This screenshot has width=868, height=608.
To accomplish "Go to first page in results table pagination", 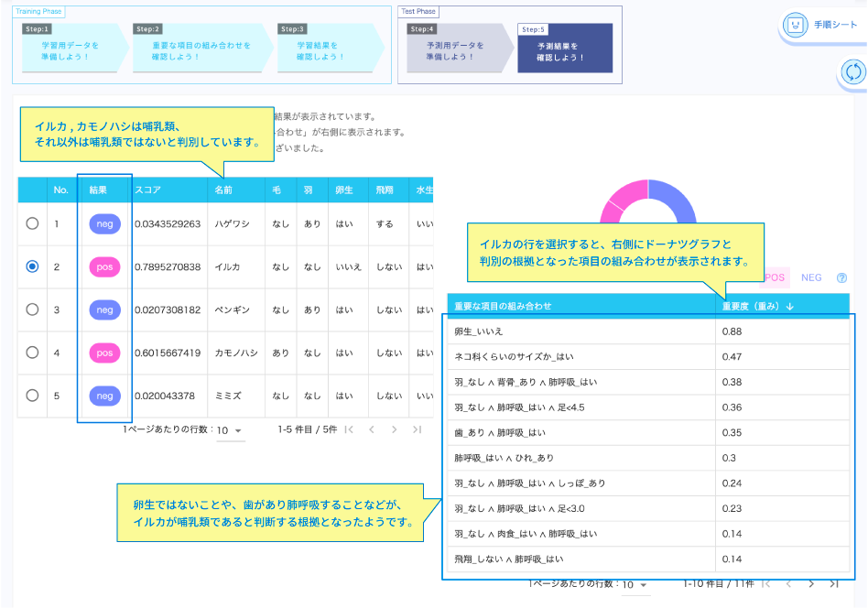I will tap(349, 429).
